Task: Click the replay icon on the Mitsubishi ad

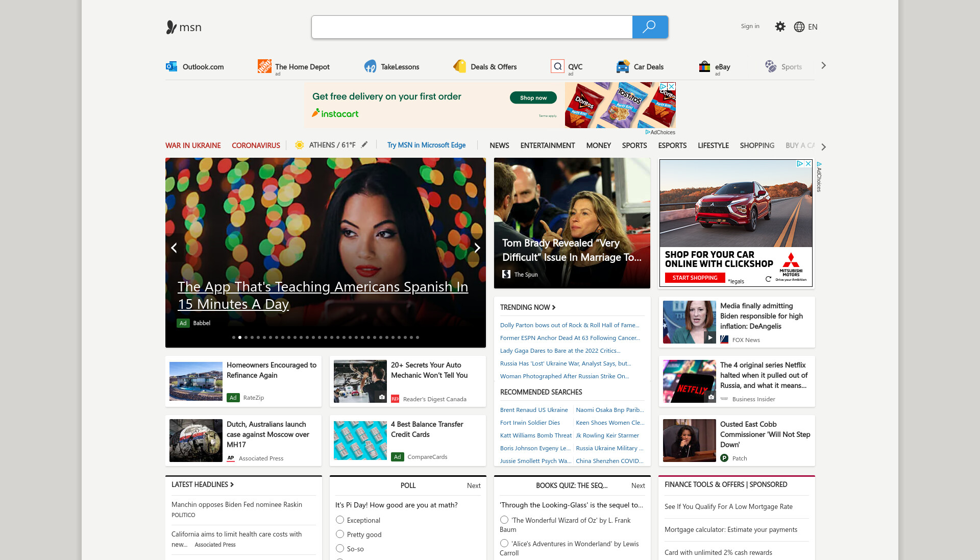Action: (x=768, y=279)
